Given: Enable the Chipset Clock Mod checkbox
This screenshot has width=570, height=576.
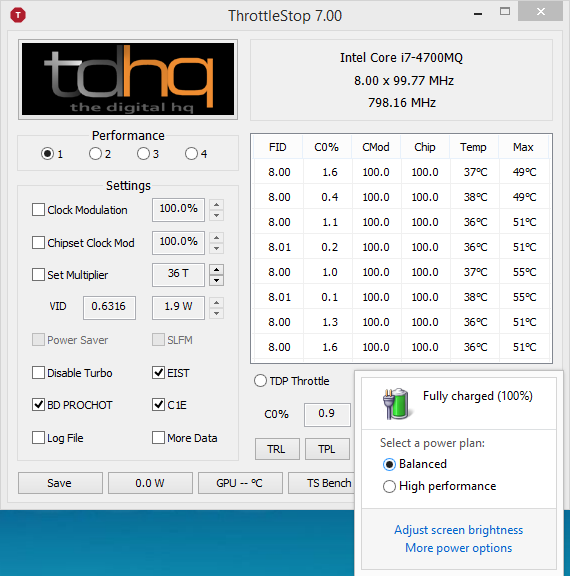Looking at the screenshot, I should pyautogui.click(x=38, y=242).
